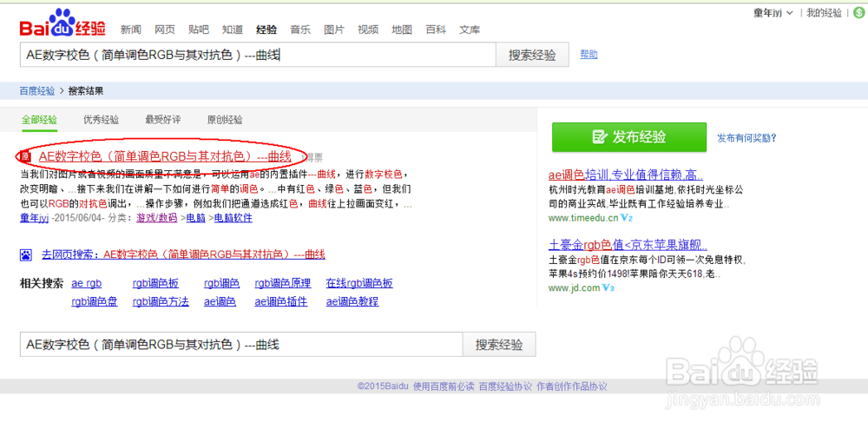Select the 最受好评 tab
Screen dimensions: 868x429
click(163, 120)
